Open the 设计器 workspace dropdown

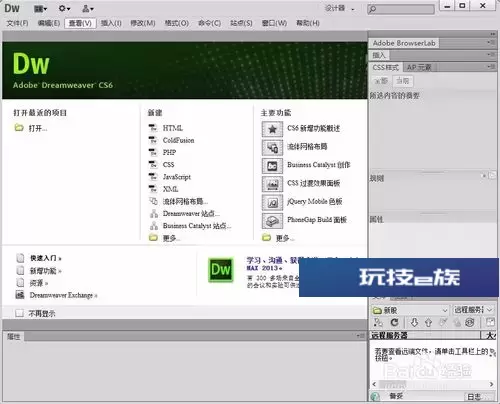coord(339,8)
